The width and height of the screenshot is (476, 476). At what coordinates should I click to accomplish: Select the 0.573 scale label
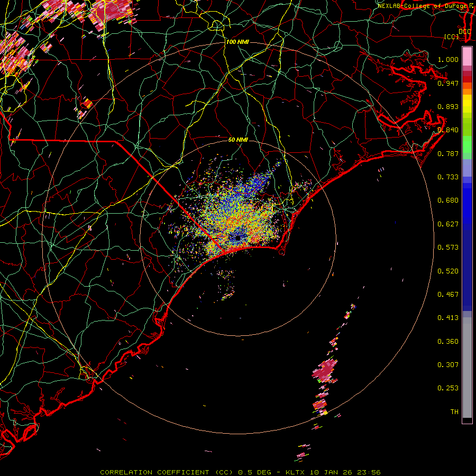click(448, 248)
